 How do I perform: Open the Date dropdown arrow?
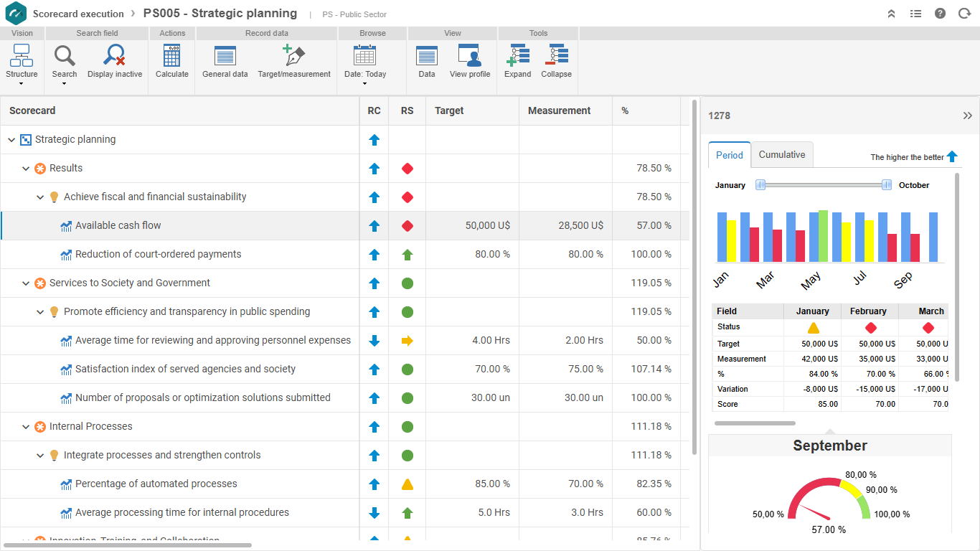(x=364, y=84)
